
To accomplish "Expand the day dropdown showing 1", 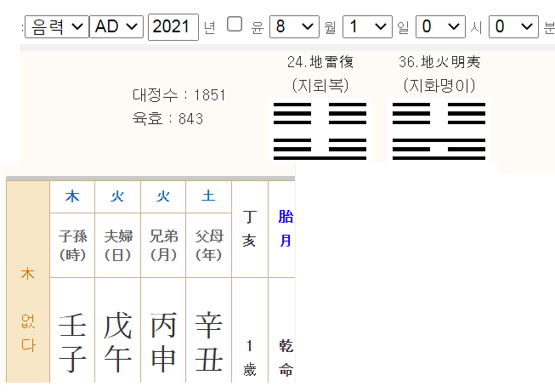I will pyautogui.click(x=368, y=26).
